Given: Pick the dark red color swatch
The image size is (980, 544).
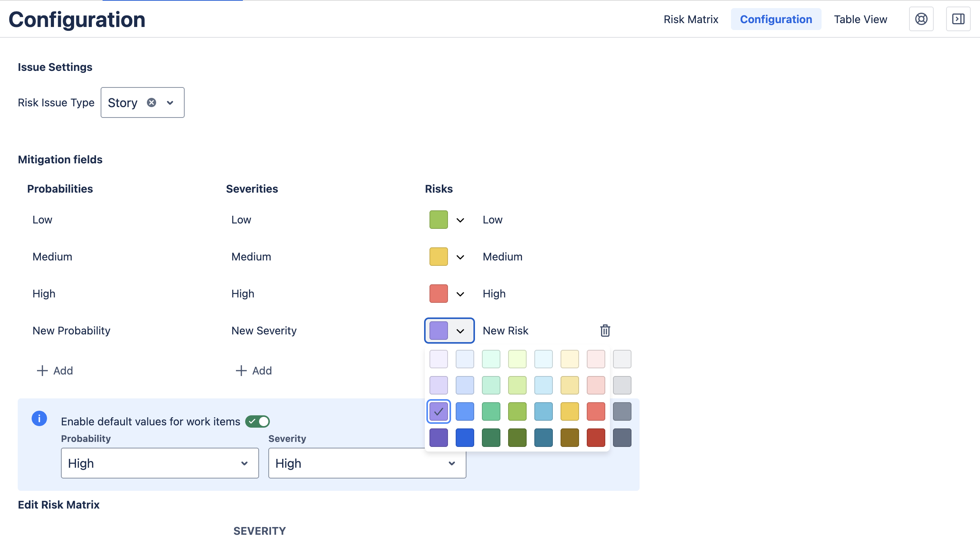Looking at the screenshot, I should coord(596,438).
